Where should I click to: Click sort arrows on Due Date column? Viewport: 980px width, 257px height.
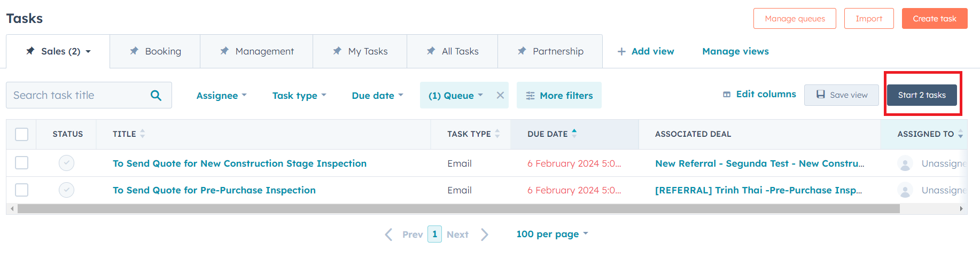(574, 134)
